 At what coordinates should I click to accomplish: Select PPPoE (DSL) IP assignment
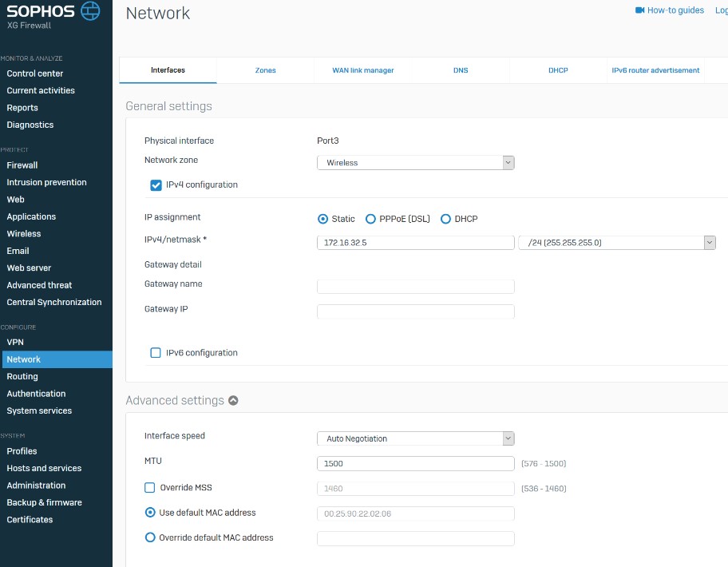pyautogui.click(x=370, y=219)
